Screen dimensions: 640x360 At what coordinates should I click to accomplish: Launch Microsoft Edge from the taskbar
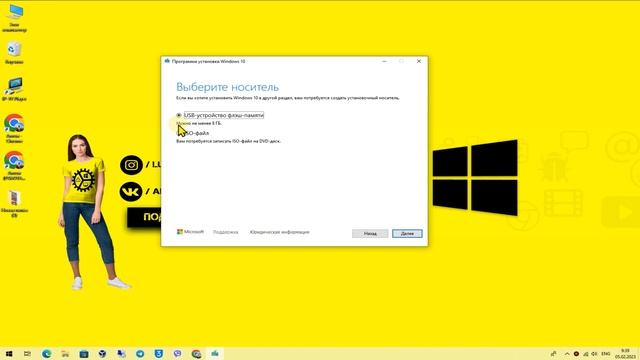tap(46, 354)
